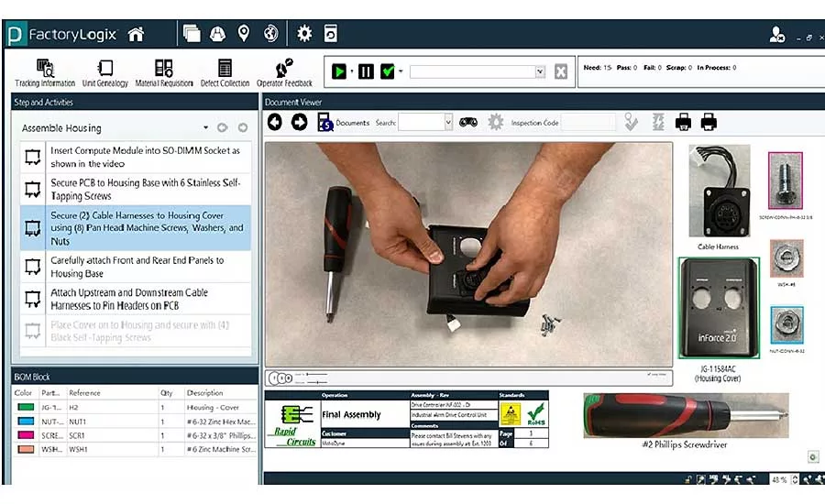Toggle checkbox icon for Insert Compute Module
The width and height of the screenshot is (825, 504).
[x=33, y=158]
